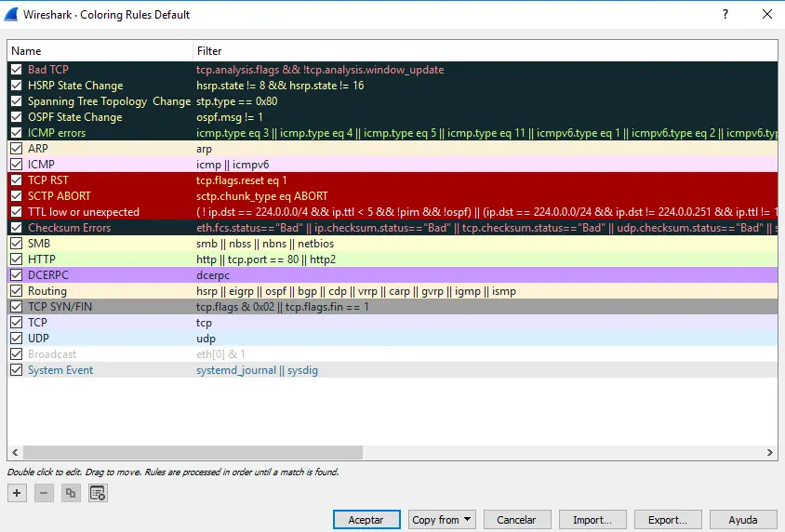Click Routing filter starting 'hsrp || eigrp'

356,291
